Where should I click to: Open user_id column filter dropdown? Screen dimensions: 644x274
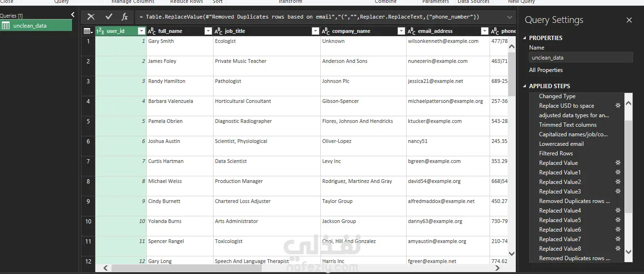141,31
